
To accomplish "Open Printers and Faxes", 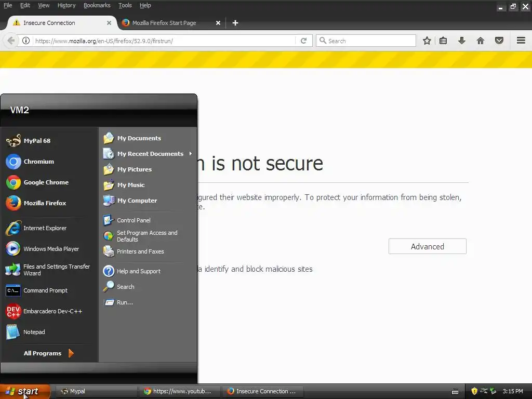I will click(x=148, y=251).
